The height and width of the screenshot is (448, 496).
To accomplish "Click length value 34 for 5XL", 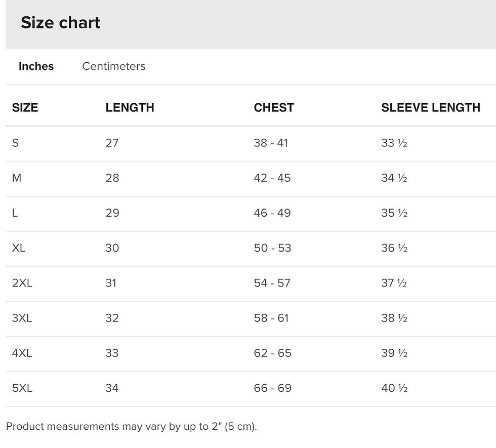I will click(112, 388).
